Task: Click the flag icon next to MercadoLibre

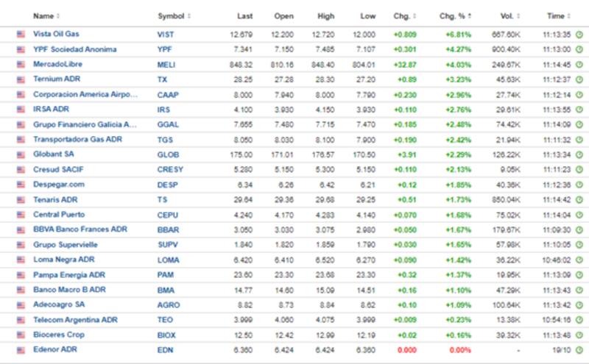Action: click(21, 64)
